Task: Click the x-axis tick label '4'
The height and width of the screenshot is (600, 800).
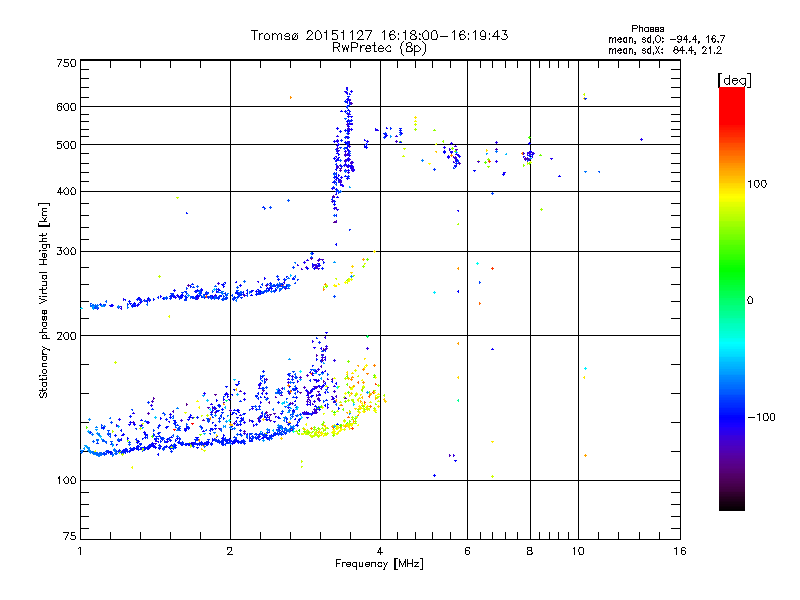Action: click(x=380, y=551)
